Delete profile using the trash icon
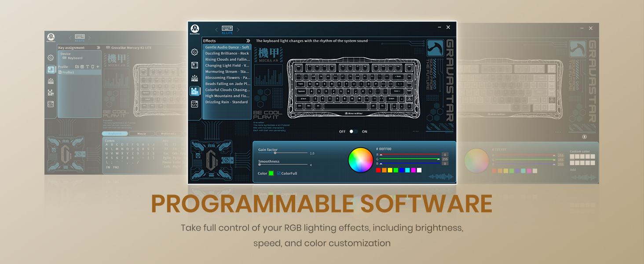 [x=92, y=67]
